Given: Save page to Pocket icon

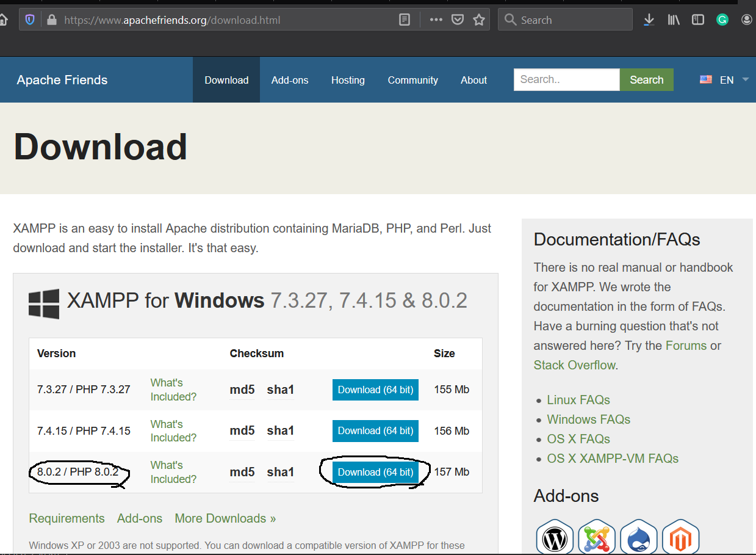Looking at the screenshot, I should pos(458,20).
